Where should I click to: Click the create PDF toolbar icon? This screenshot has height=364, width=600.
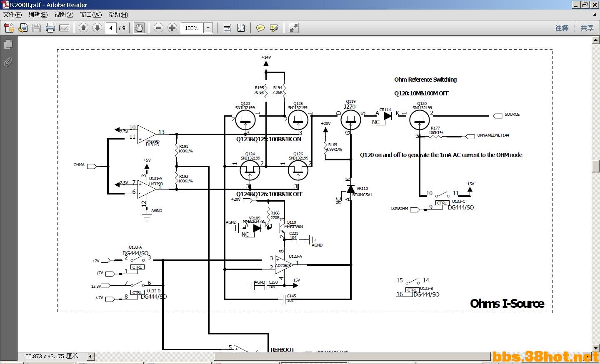[9, 28]
